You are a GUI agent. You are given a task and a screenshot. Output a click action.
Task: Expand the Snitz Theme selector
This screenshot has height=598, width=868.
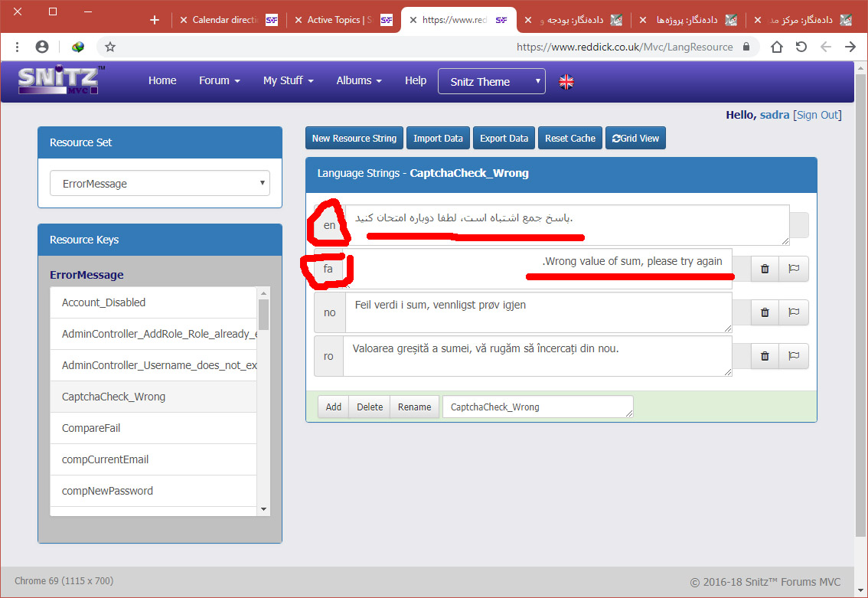coord(491,82)
